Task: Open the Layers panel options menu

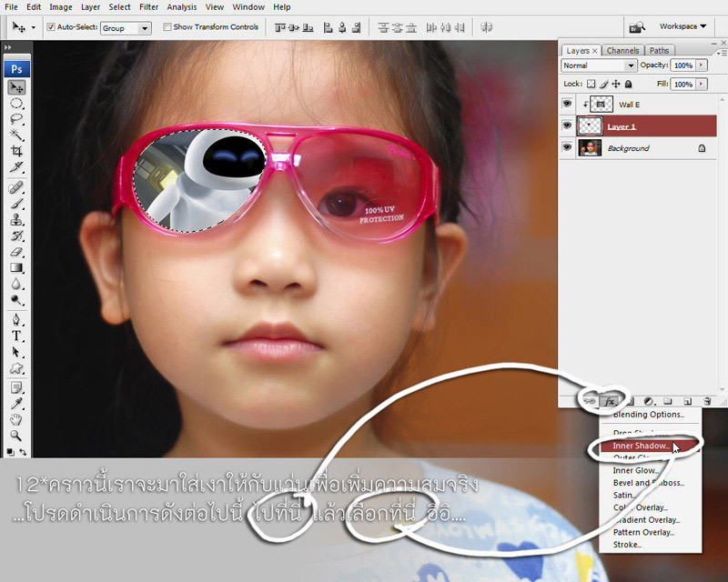Action: tap(723, 53)
